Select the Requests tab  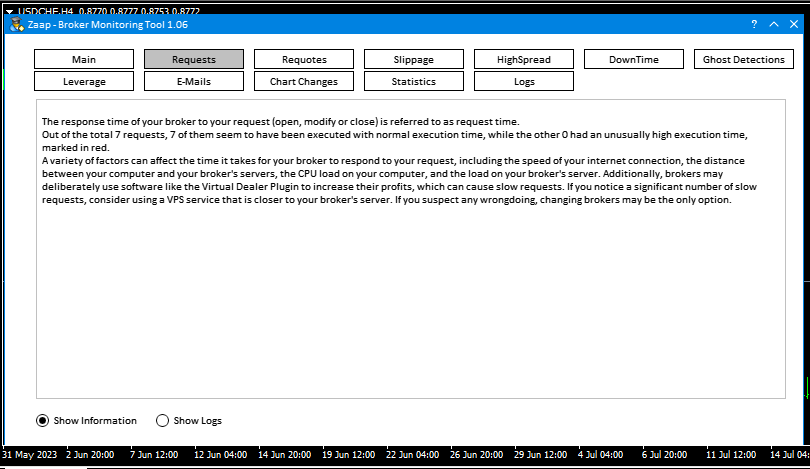pyautogui.click(x=194, y=59)
